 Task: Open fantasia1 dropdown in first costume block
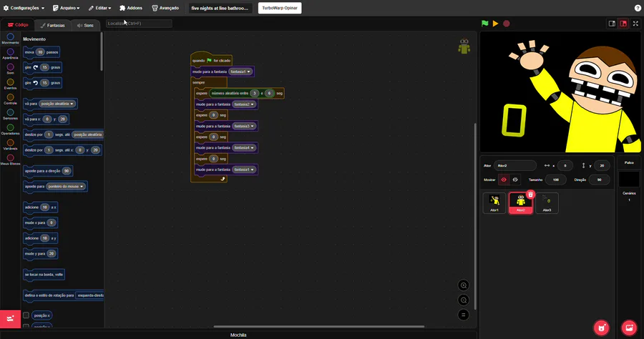(240, 72)
